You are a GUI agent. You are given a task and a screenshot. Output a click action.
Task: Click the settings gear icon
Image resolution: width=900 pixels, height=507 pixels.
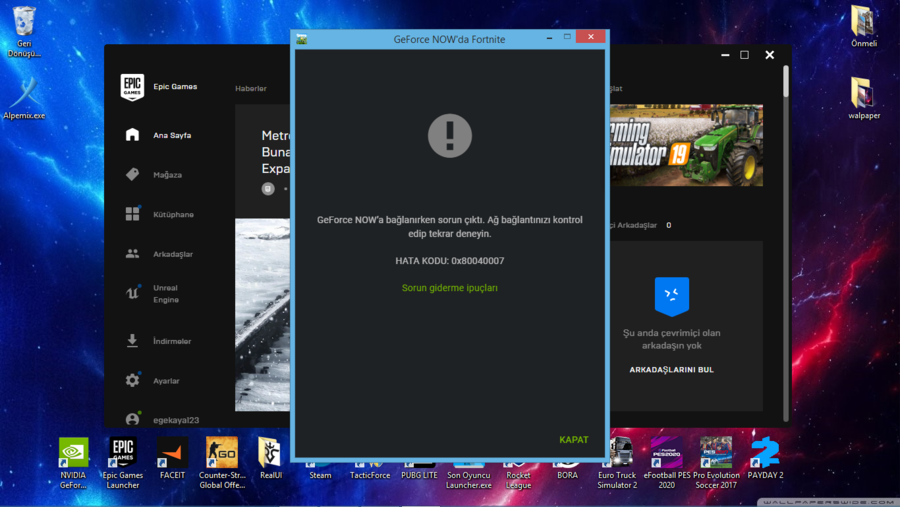(x=132, y=380)
